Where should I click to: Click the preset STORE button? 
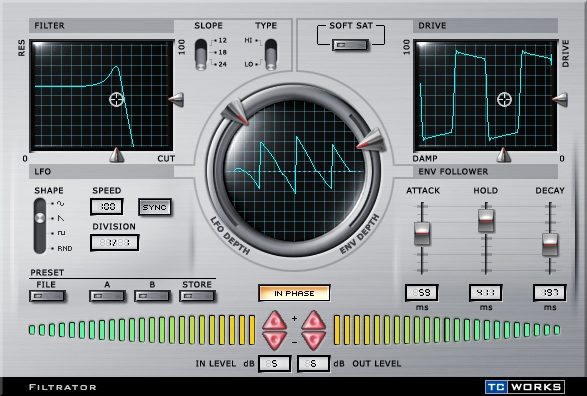tap(197, 296)
